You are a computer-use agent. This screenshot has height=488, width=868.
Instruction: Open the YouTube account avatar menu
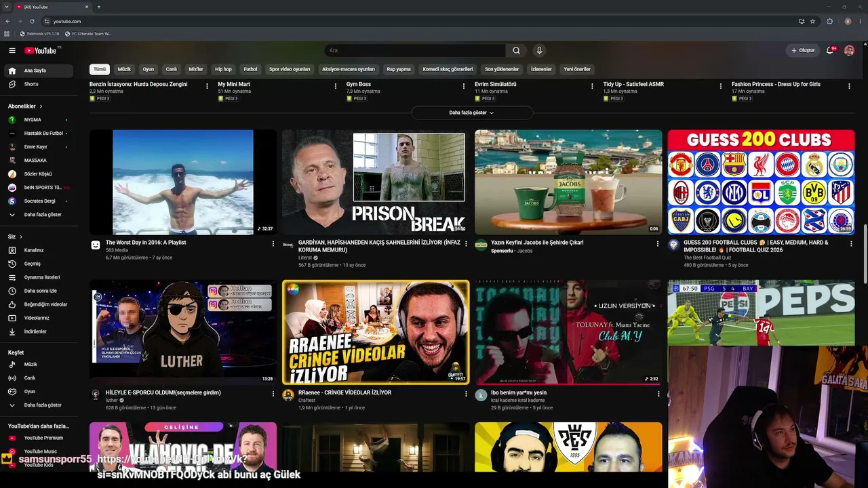[849, 51]
